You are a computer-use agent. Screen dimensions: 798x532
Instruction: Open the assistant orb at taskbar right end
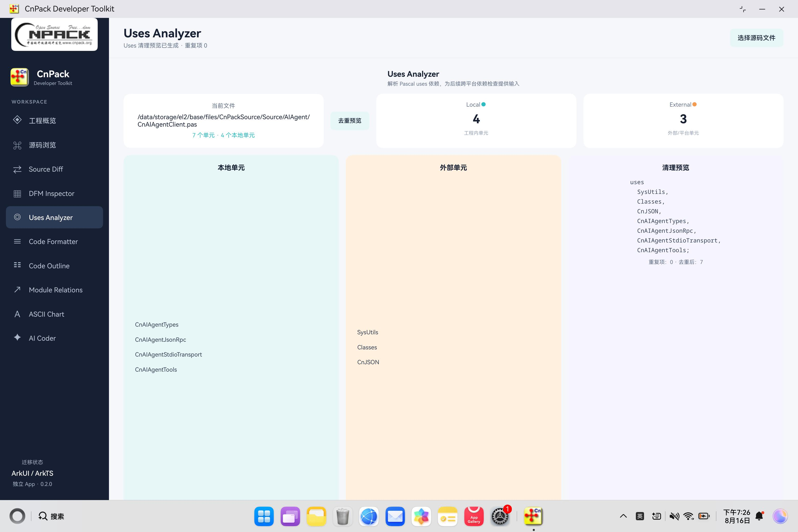[x=780, y=516]
